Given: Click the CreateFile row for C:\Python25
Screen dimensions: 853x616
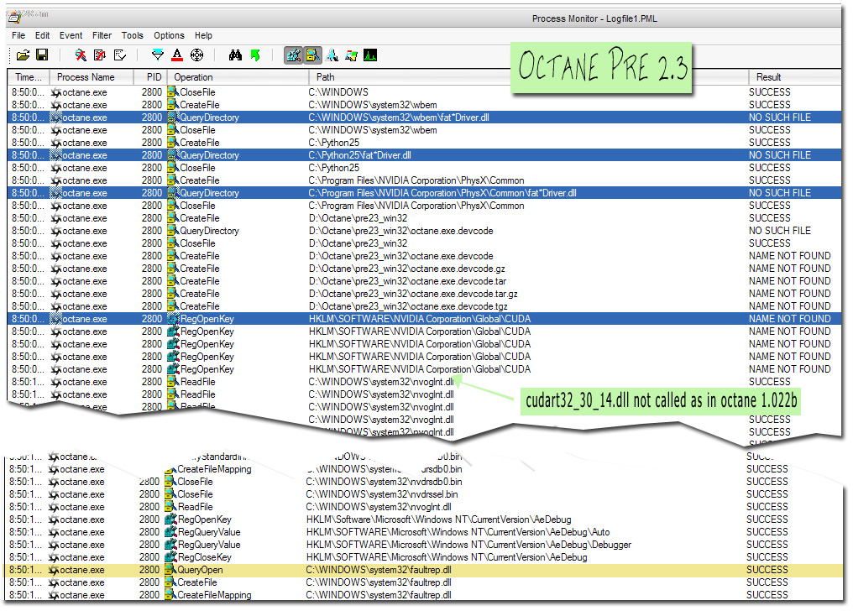Looking at the screenshot, I should tap(424, 143).
